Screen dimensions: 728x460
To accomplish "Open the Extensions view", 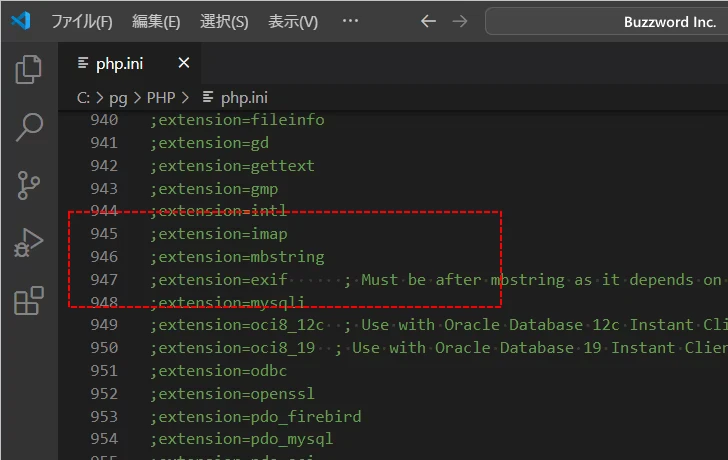I will (29, 301).
